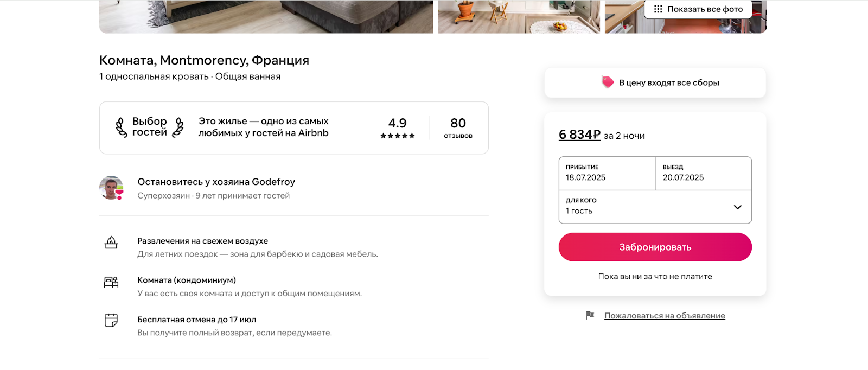Click the 4.9 star rating
The height and width of the screenshot is (370, 868).
pos(398,128)
